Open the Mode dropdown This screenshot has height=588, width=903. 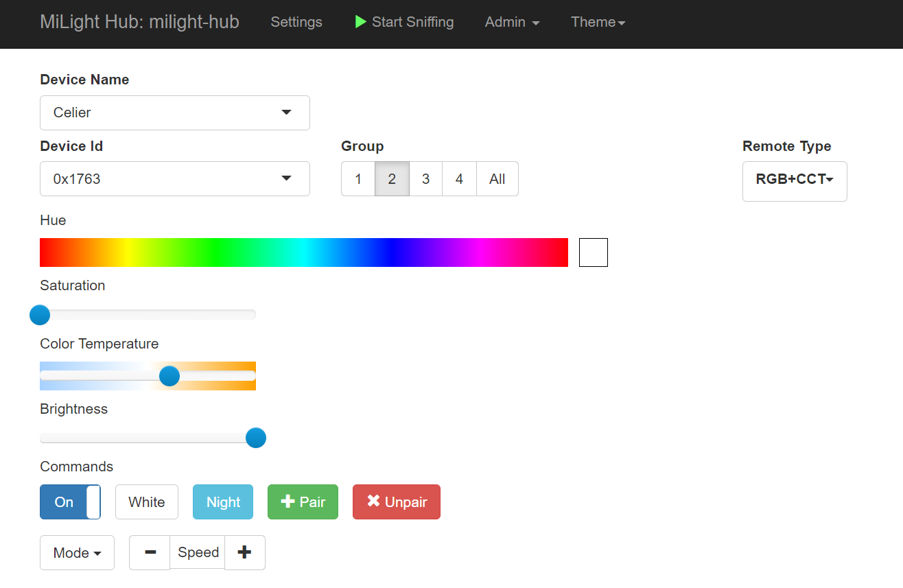tap(77, 553)
